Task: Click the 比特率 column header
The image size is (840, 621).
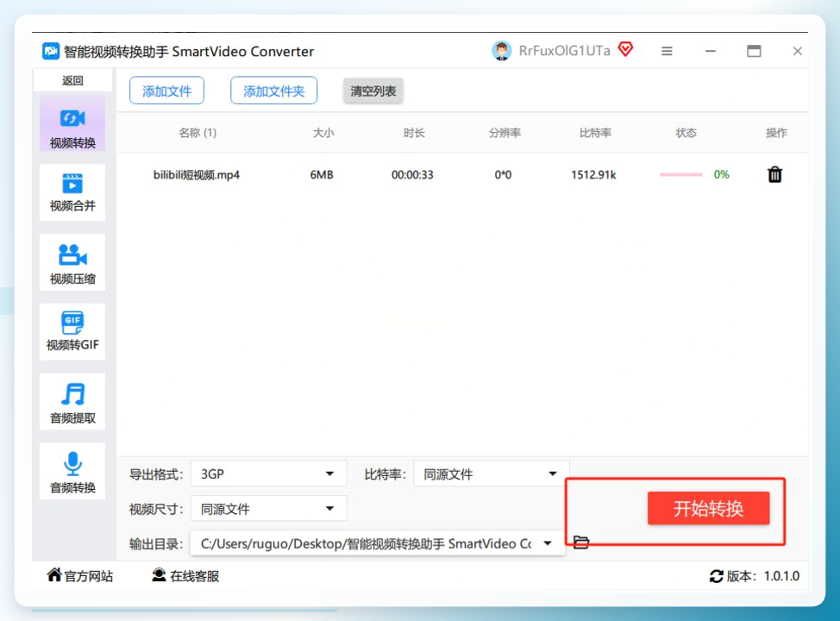Action: pos(595,133)
